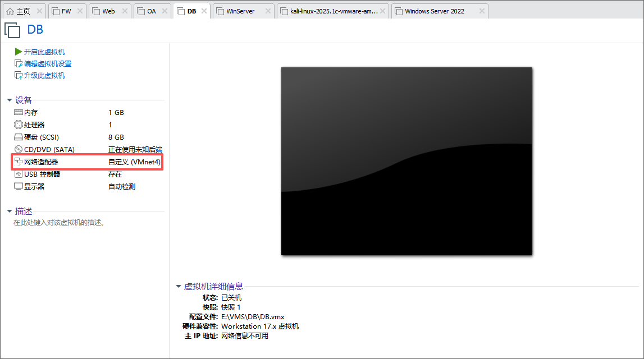Click the 已关机 state value
The width and height of the screenshot is (644, 359).
pyautogui.click(x=231, y=297)
